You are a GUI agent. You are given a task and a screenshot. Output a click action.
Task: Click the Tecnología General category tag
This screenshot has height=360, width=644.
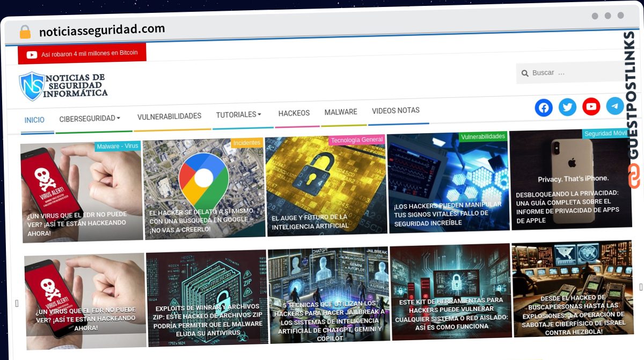click(357, 140)
